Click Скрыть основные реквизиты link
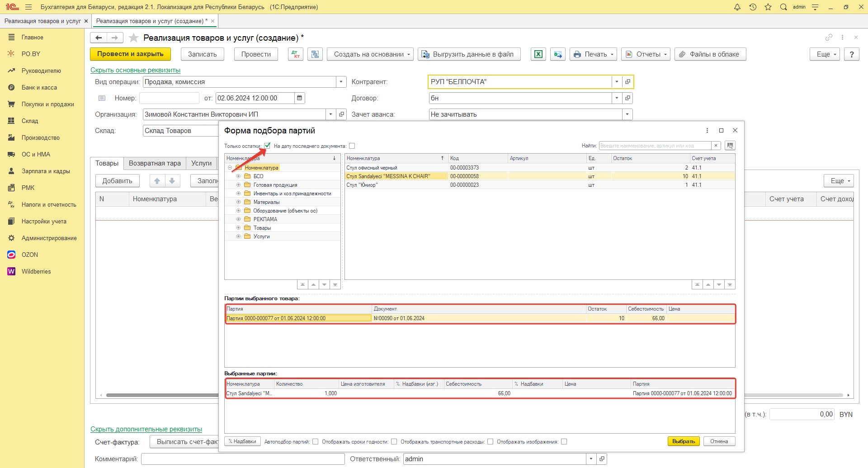 [x=135, y=70]
